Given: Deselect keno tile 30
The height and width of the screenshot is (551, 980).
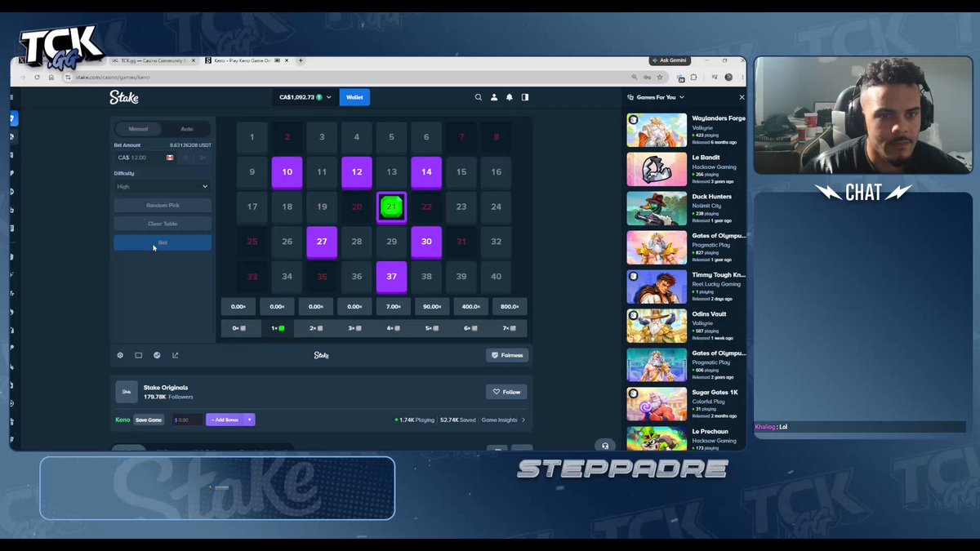Looking at the screenshot, I should click(x=426, y=242).
